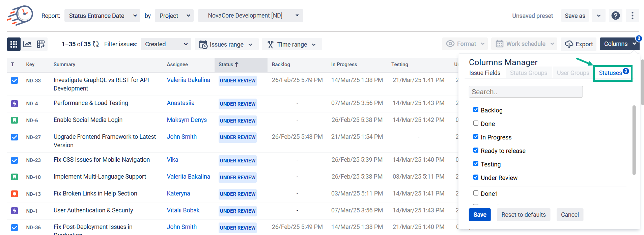
Task: Click the blue Save button
Action: tap(480, 215)
